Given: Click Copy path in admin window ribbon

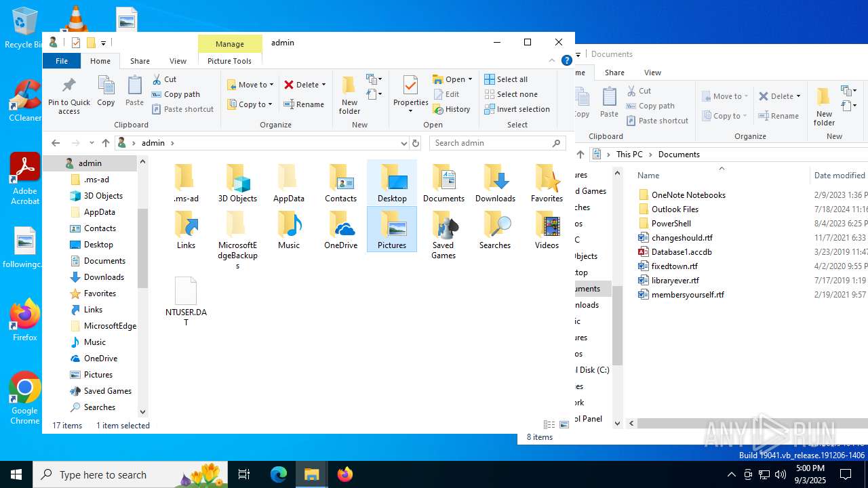Looking at the screenshot, I should pyautogui.click(x=176, y=94).
